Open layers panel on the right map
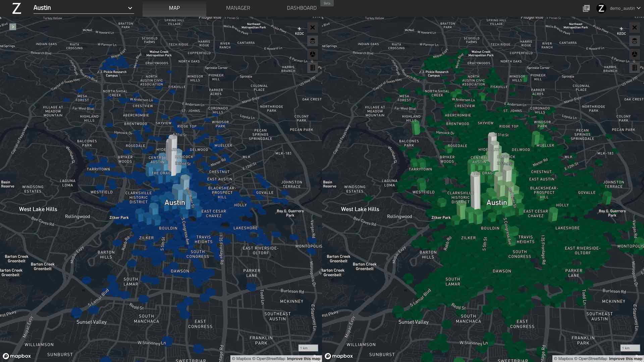Viewport: 644px width, 362px height. tap(634, 41)
